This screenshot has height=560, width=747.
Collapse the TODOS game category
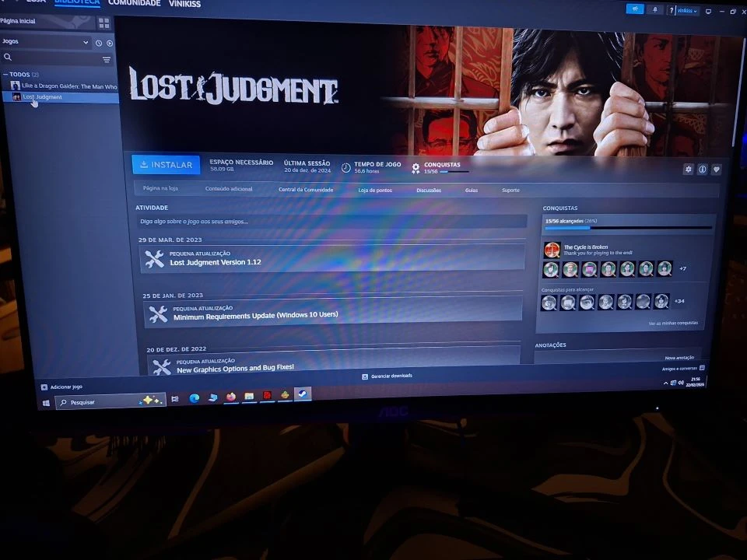point(6,75)
